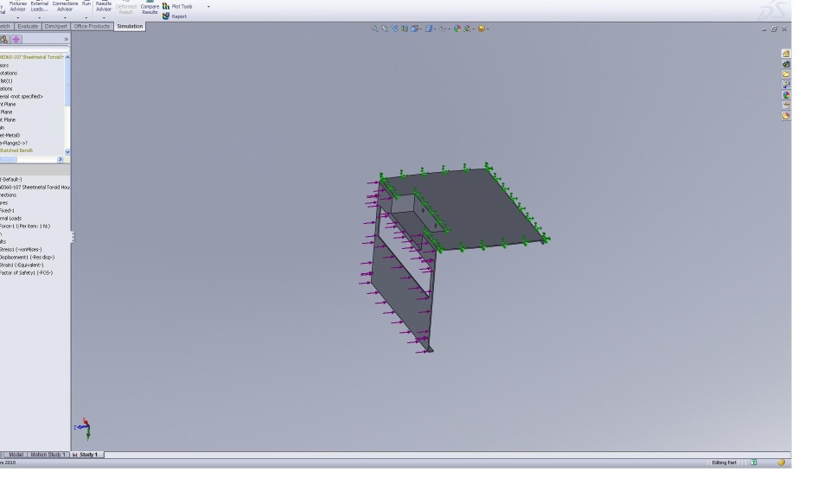The width and height of the screenshot is (830, 504).
Task: Open the Plot Tools dropdown arrow
Action: [208, 6]
